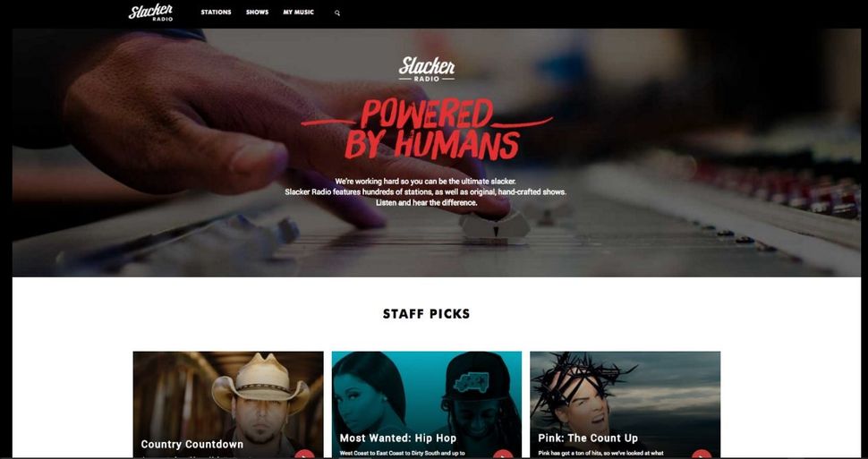868x459 pixels.
Task: Open the Stations menu
Action: (x=216, y=13)
